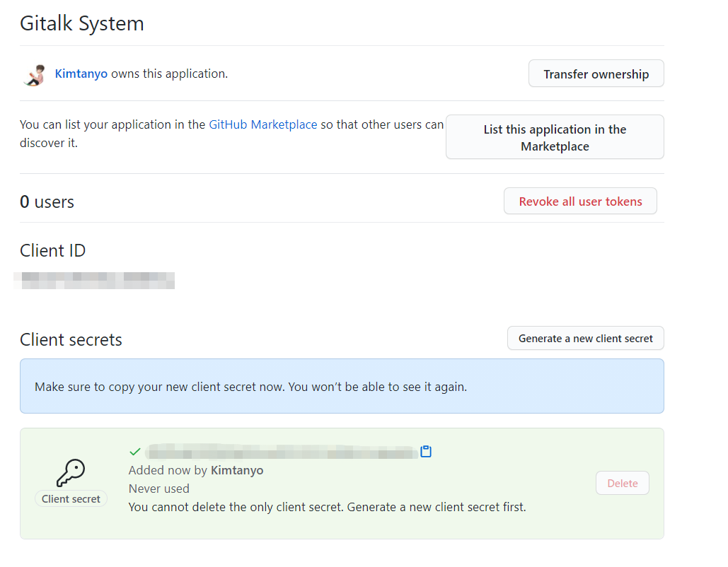Click the Client ID heading
Screen dimensions: 728x567
(x=52, y=250)
